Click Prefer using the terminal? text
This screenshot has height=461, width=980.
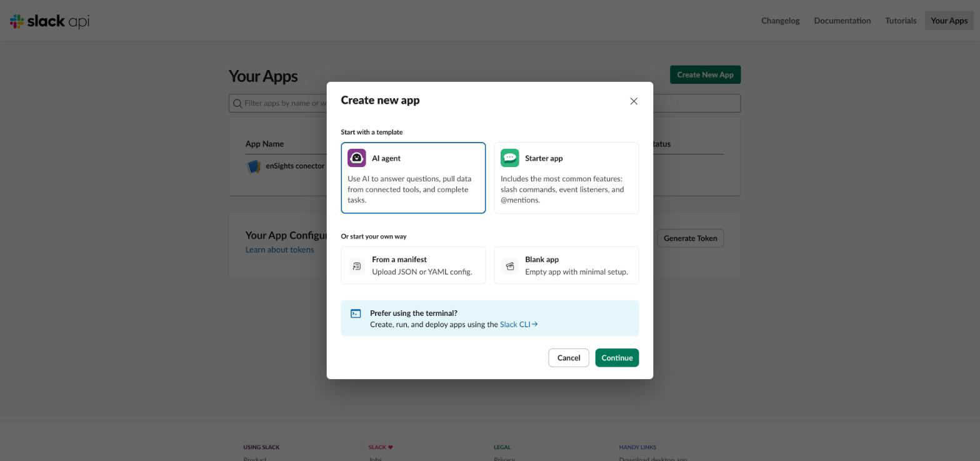tap(414, 313)
